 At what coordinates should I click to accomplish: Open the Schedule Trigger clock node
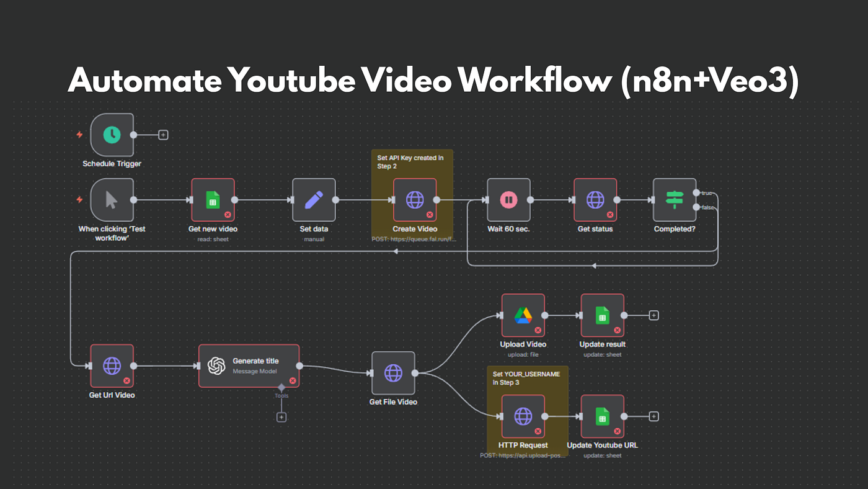(112, 135)
